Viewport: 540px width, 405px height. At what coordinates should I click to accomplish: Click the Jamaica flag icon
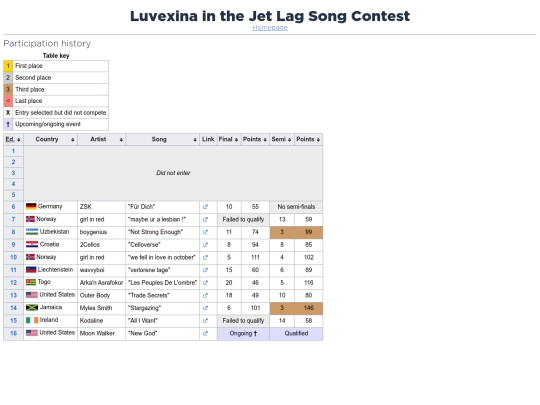coord(32,308)
